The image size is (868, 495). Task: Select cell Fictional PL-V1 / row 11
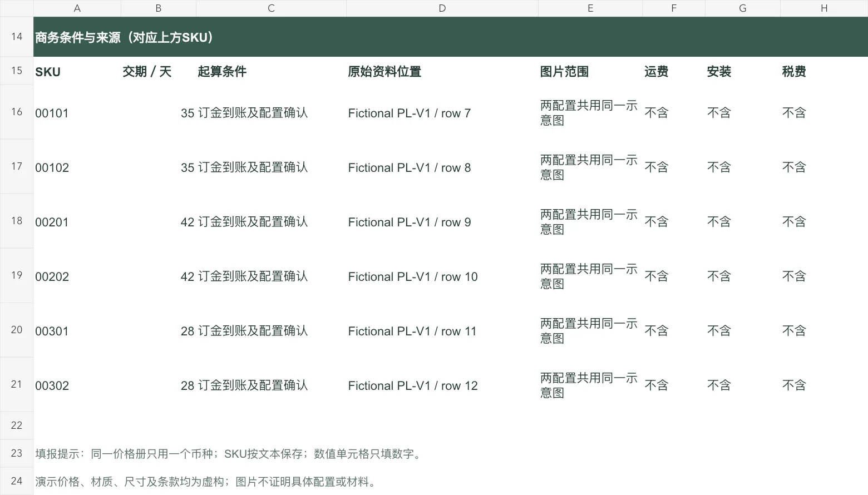coord(442,330)
